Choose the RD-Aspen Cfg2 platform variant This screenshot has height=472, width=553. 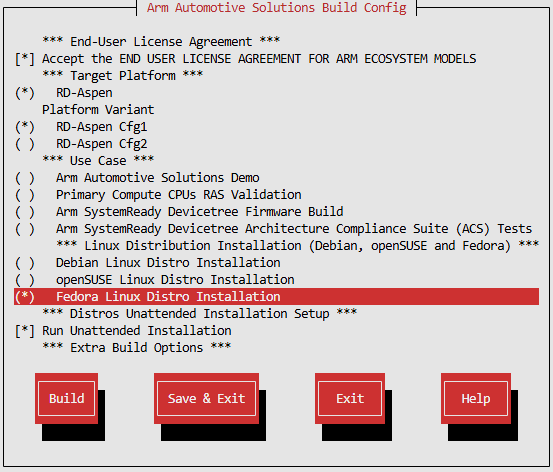[x=25, y=144]
